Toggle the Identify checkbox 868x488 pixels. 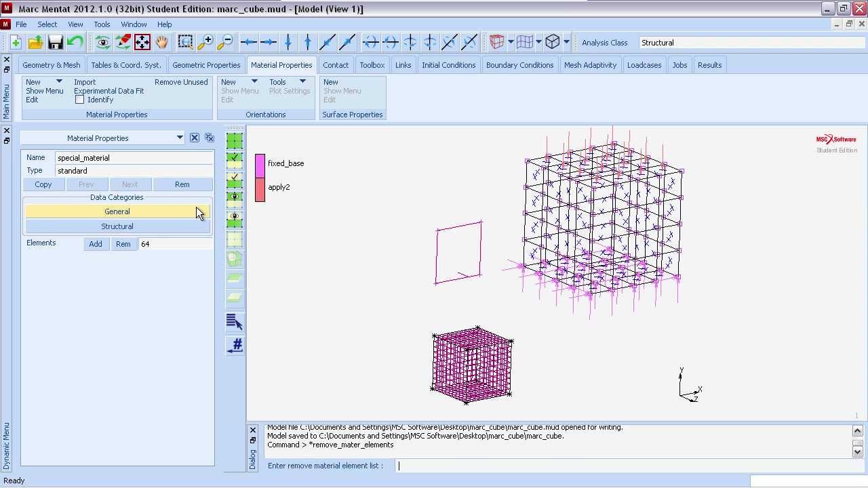pos(80,100)
